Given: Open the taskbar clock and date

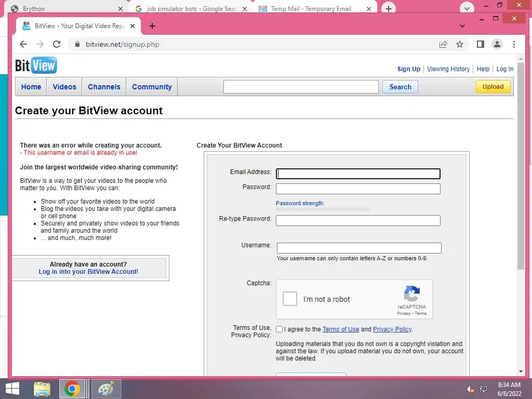Looking at the screenshot, I should [509, 389].
